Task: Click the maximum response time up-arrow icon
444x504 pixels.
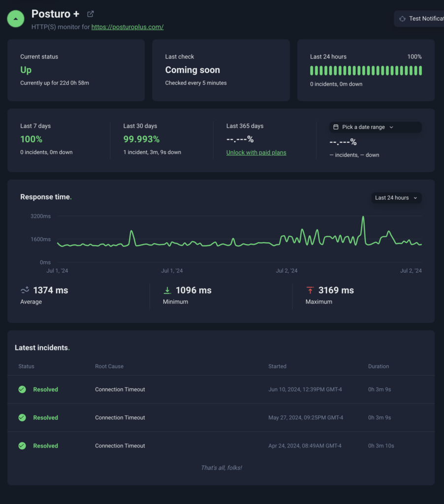Action: [x=310, y=290]
